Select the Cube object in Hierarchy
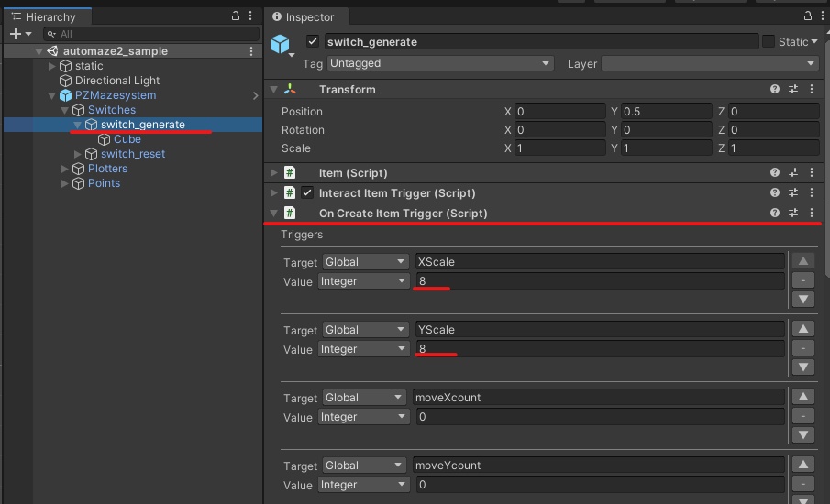Image resolution: width=830 pixels, height=504 pixels. click(x=127, y=139)
